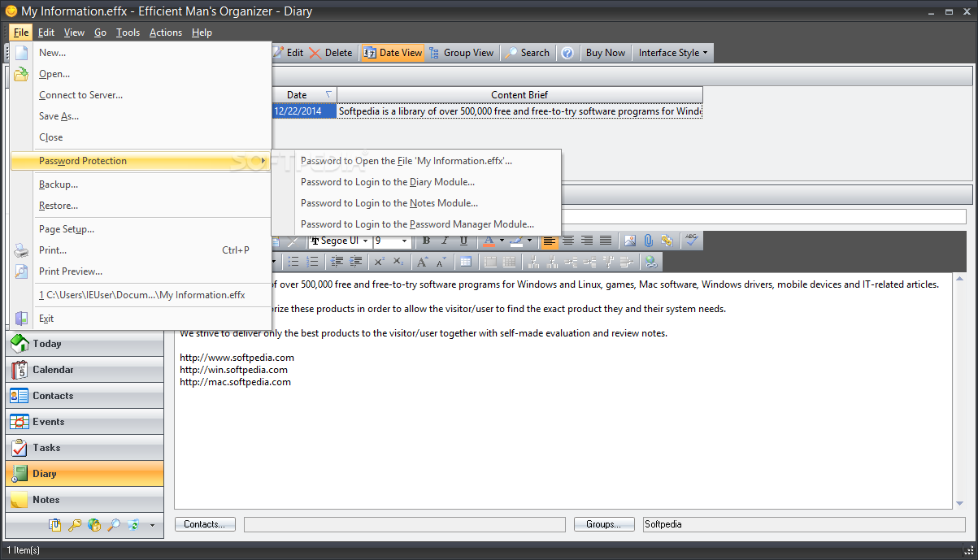This screenshot has width=978, height=560.
Task: Select Password to Login to the Notes Module
Action: pyautogui.click(x=416, y=203)
